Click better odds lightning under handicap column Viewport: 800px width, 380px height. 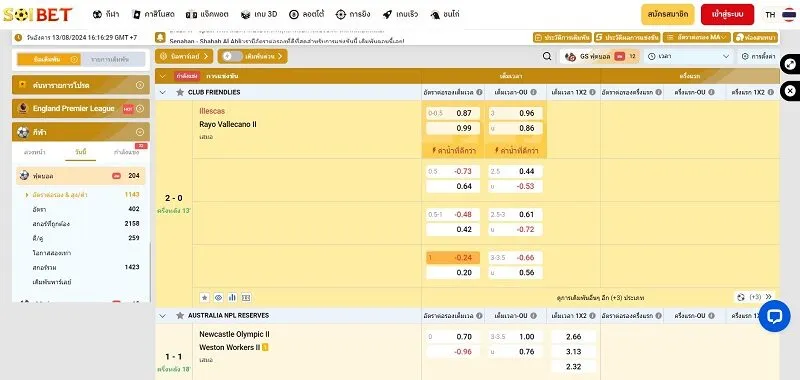[453, 150]
